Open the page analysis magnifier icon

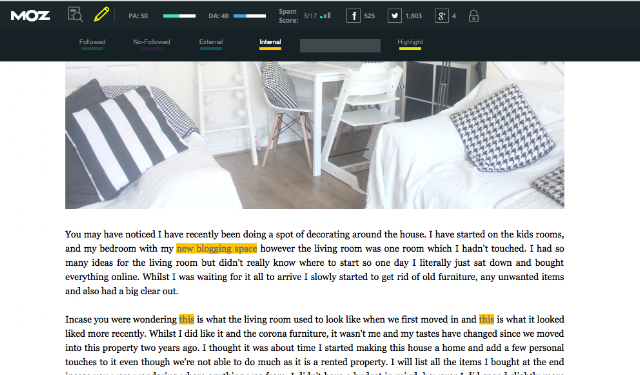(75, 15)
